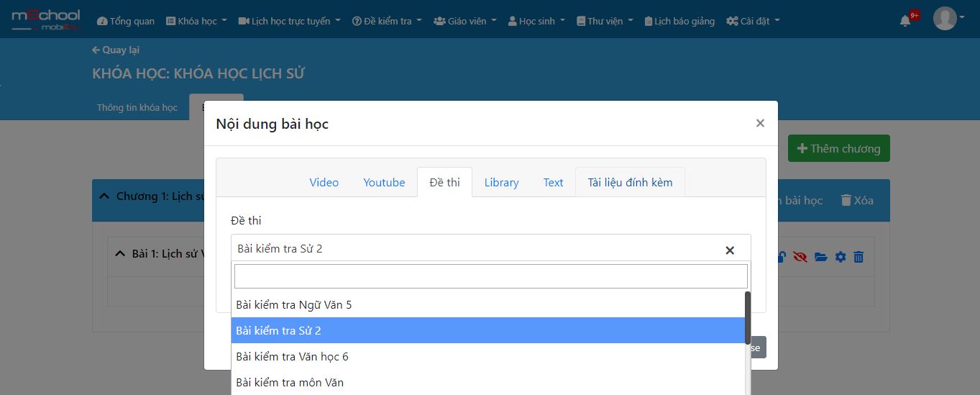
Task: Expand the Đề kiểm tra menu
Action: tap(387, 21)
